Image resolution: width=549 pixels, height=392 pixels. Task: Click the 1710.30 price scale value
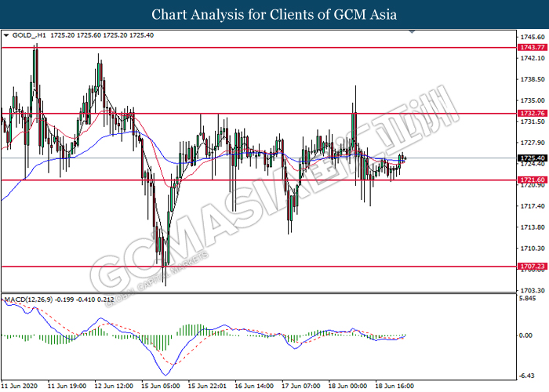[x=533, y=249]
